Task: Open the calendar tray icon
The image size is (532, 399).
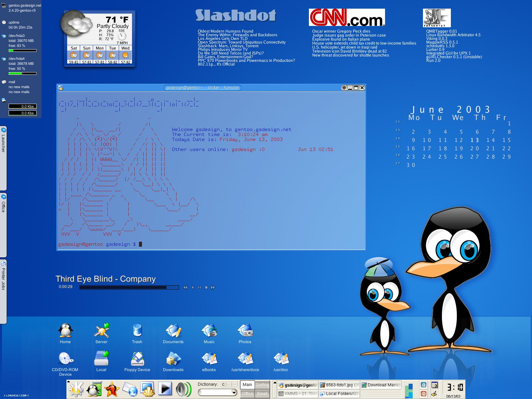Action: click(x=435, y=385)
